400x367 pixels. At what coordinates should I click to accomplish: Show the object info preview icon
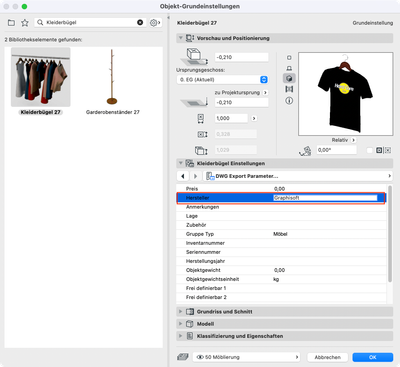tap(289, 100)
